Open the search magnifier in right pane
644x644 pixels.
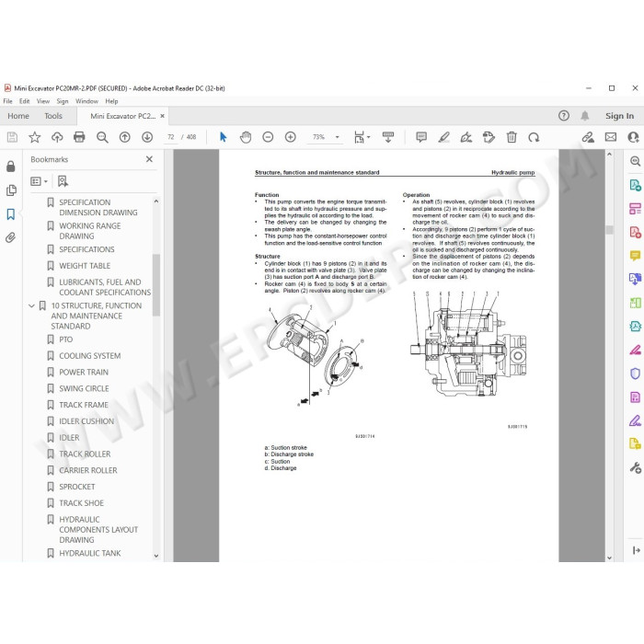pyautogui.click(x=635, y=161)
